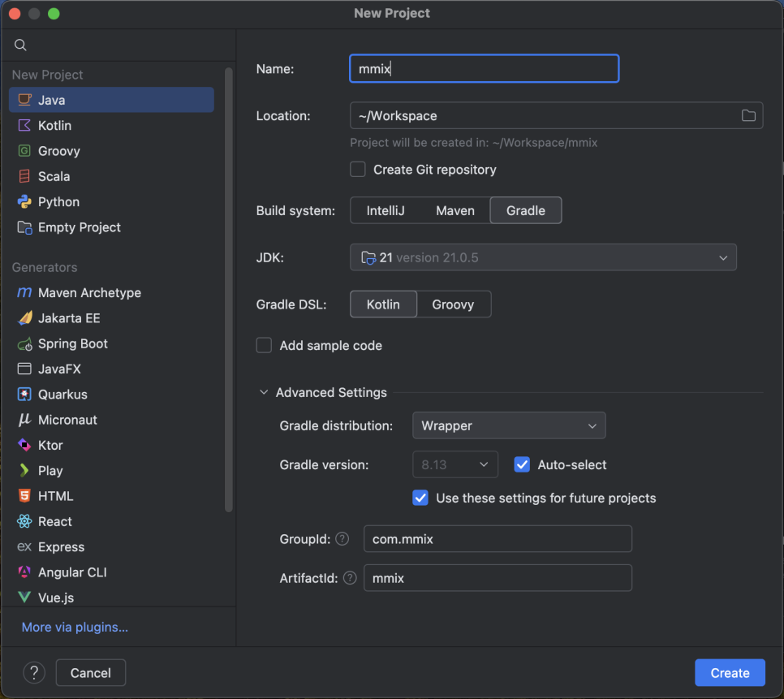This screenshot has width=784, height=699.
Task: Choose the Express generator icon
Action: click(x=24, y=546)
